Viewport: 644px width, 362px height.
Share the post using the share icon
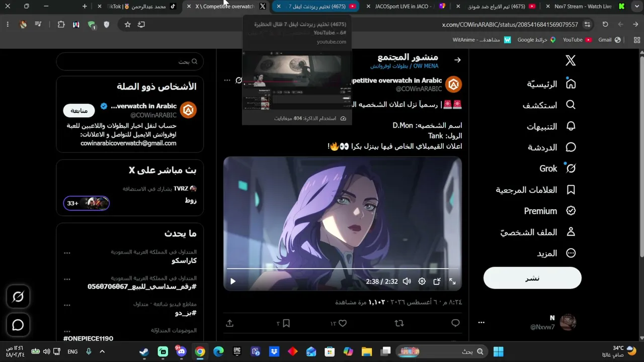[x=230, y=323]
